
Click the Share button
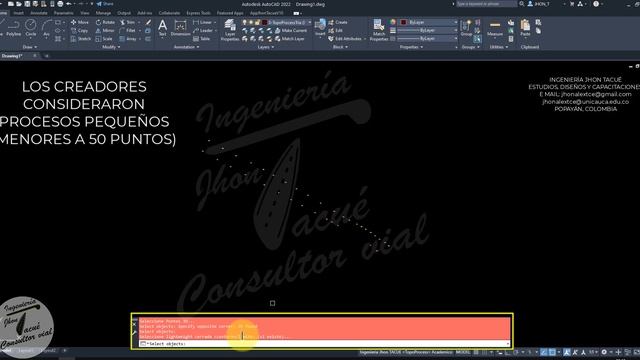pyautogui.click(x=105, y=4)
